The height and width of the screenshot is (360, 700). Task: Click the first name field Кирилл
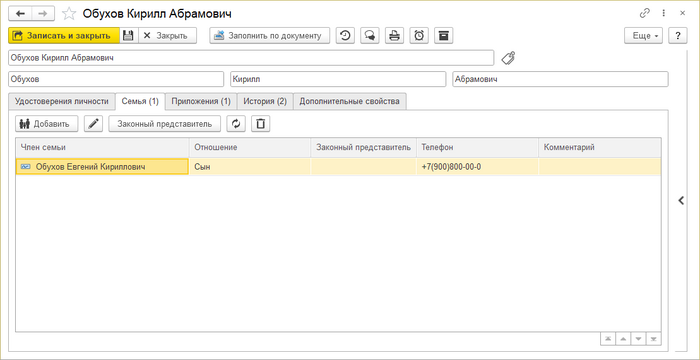338,80
